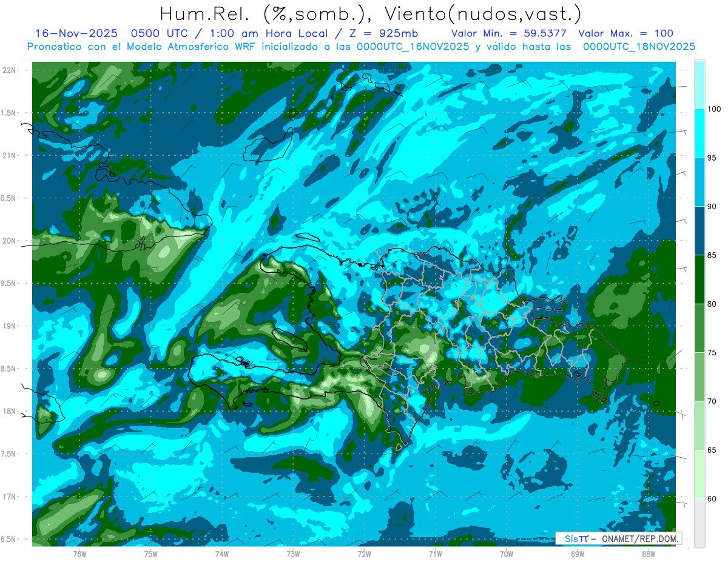The height and width of the screenshot is (562, 728).
Task: Click the legend label '75'
Action: pyautogui.click(x=712, y=353)
